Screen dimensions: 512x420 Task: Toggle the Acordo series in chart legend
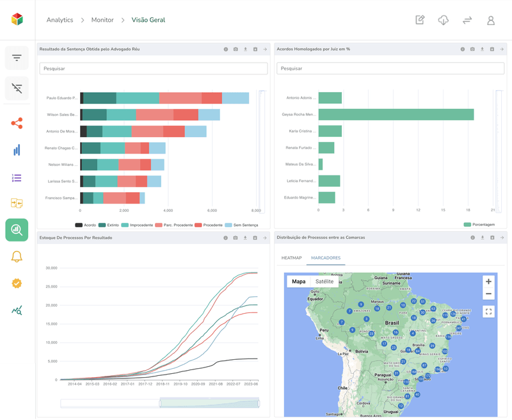(x=88, y=225)
